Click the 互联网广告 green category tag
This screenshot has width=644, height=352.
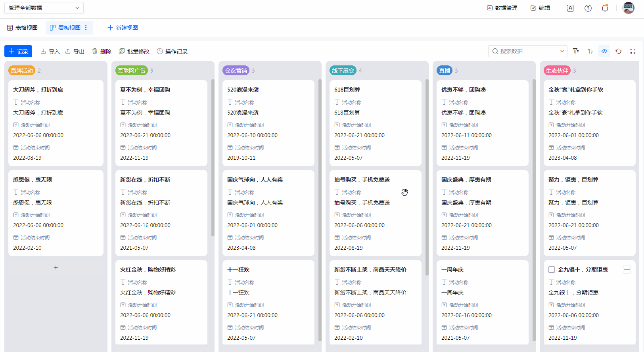(132, 71)
